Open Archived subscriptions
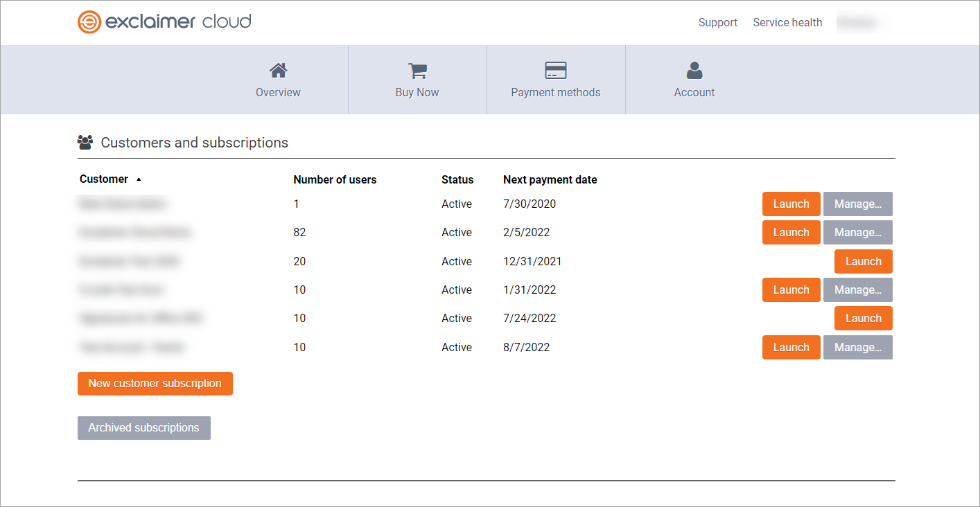 click(143, 428)
